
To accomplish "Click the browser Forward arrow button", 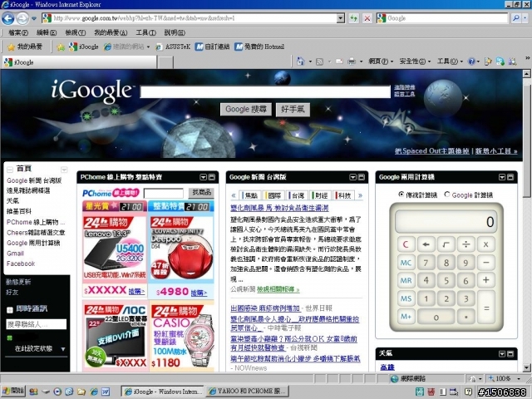I will point(22,18).
